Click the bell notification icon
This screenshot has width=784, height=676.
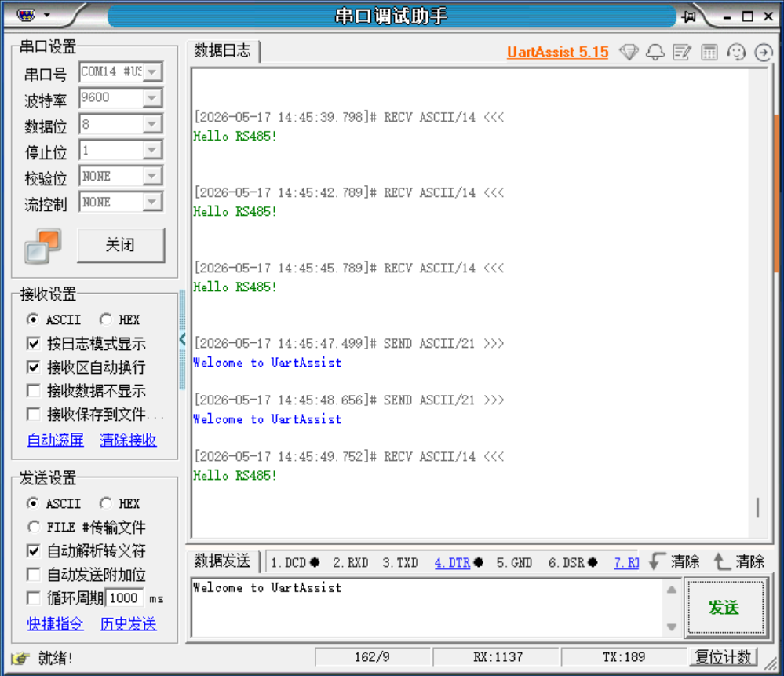coord(655,52)
